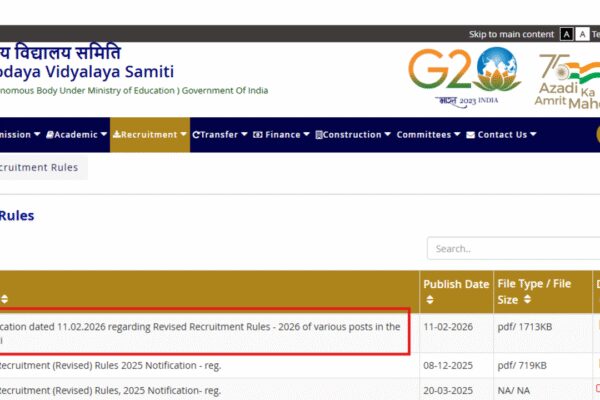Click the NA/ NA file size cell
600x400 pixels.
point(514,391)
